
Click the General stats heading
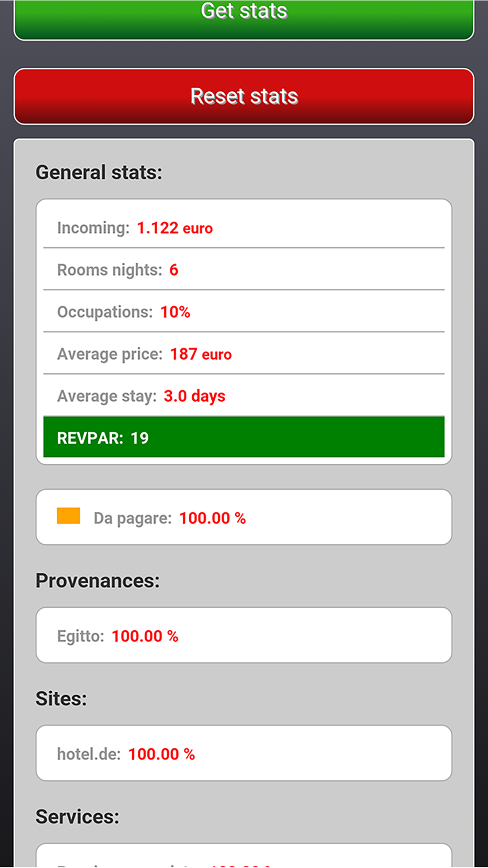click(x=99, y=172)
